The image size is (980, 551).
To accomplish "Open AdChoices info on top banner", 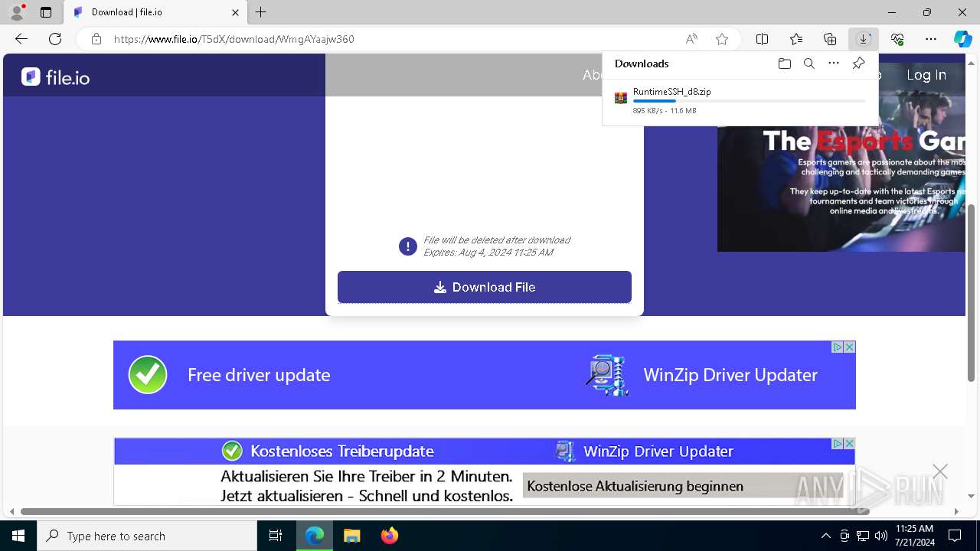I will click(x=838, y=347).
